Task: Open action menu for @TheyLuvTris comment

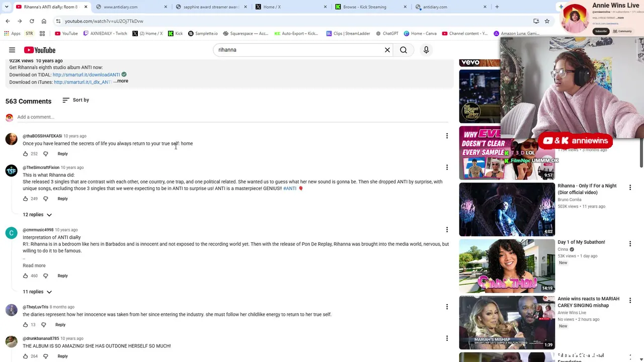Action: point(447,307)
